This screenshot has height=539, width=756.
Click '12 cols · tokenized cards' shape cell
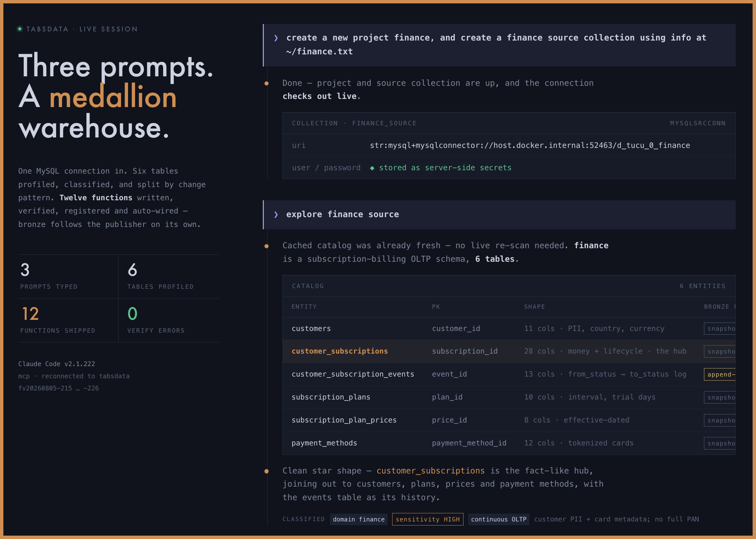coord(579,443)
